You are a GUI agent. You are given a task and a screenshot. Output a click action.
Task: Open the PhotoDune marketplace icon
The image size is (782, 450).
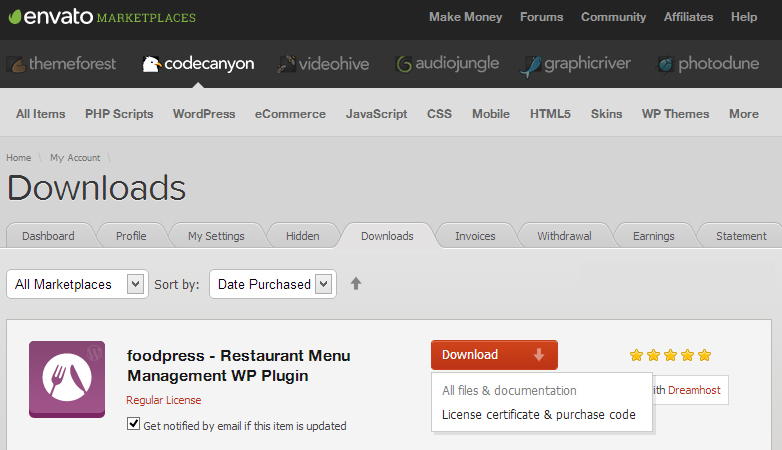click(665, 64)
